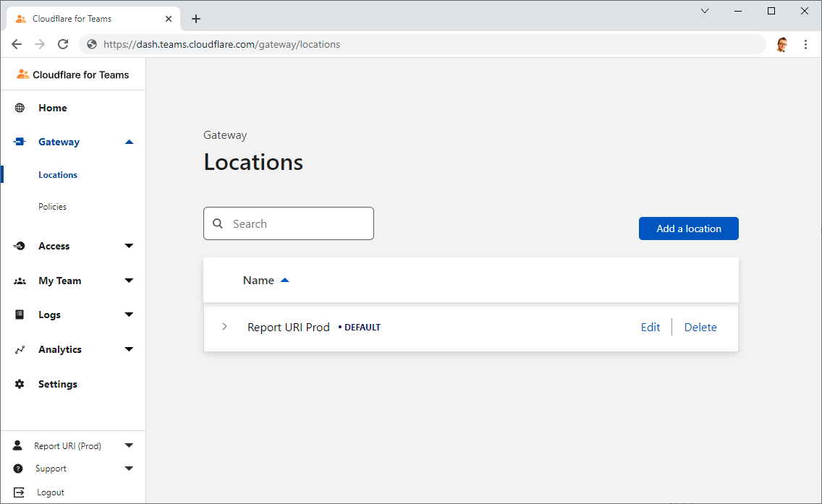Open the Report URI (Prod) account dropdown
Screen dimensions: 822x504
[x=129, y=445]
